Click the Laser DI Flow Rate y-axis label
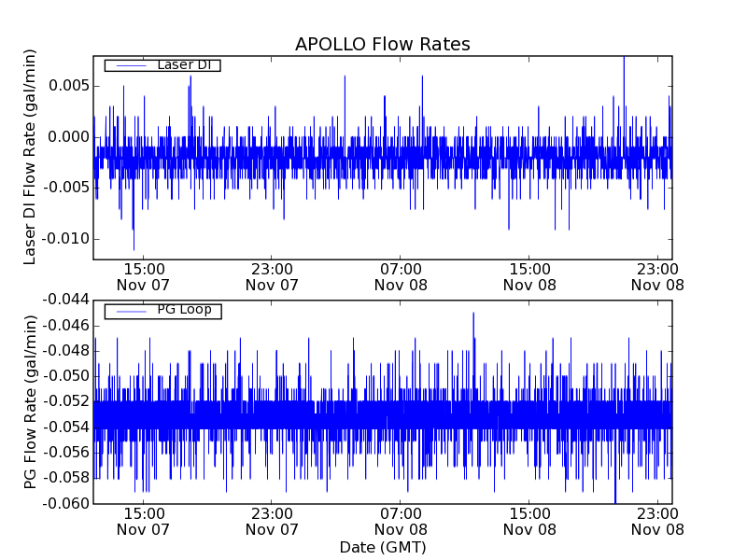 30,158
